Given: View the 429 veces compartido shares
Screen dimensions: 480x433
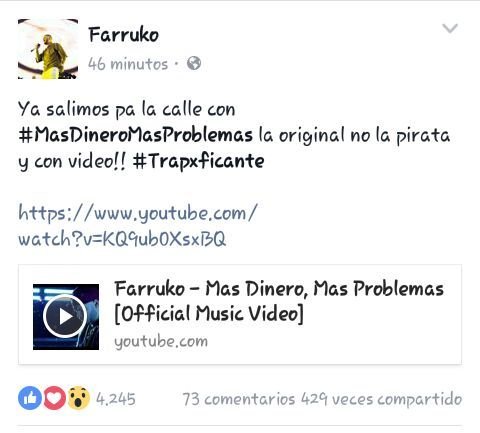Looking at the screenshot, I should pyautogui.click(x=381, y=399).
